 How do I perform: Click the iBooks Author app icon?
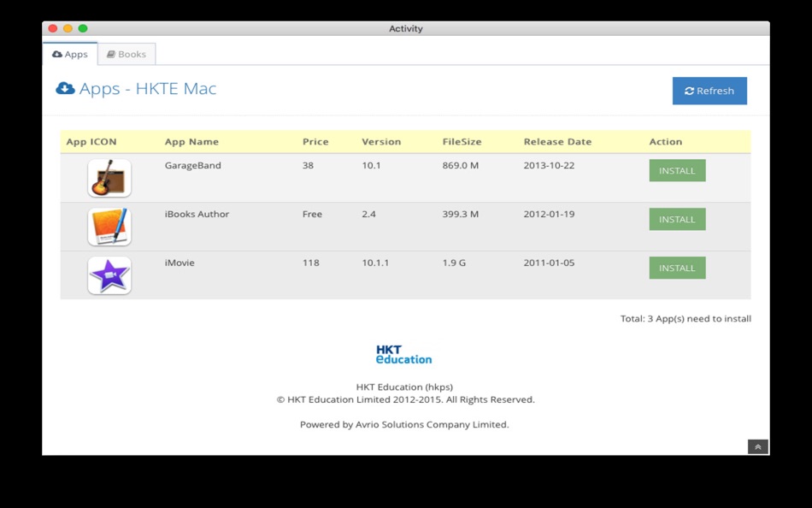click(x=109, y=227)
